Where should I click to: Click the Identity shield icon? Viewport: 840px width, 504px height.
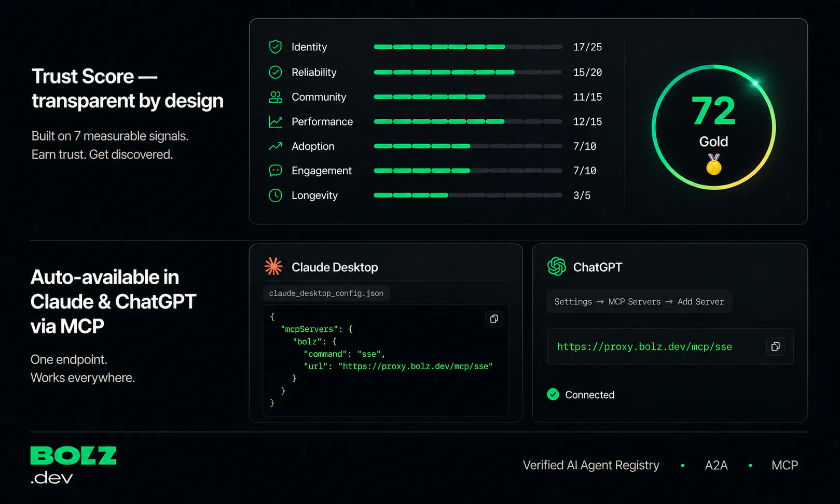276,47
